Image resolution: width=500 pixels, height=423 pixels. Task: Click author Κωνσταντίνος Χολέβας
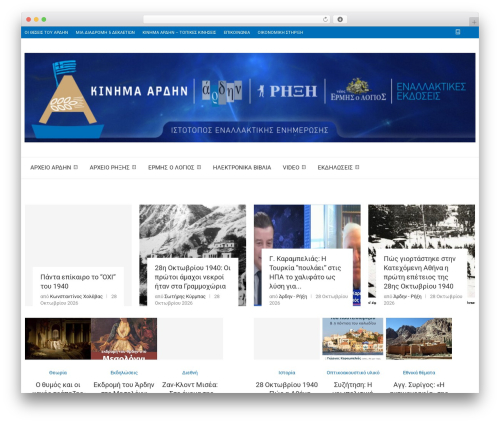[x=76, y=296]
